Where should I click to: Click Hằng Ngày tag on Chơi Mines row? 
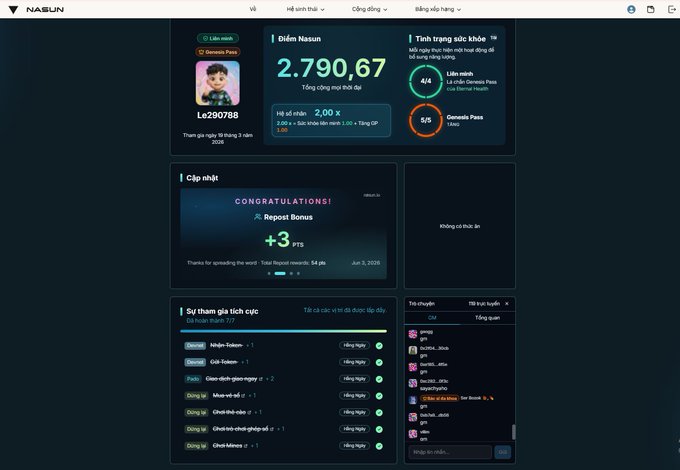pos(354,446)
